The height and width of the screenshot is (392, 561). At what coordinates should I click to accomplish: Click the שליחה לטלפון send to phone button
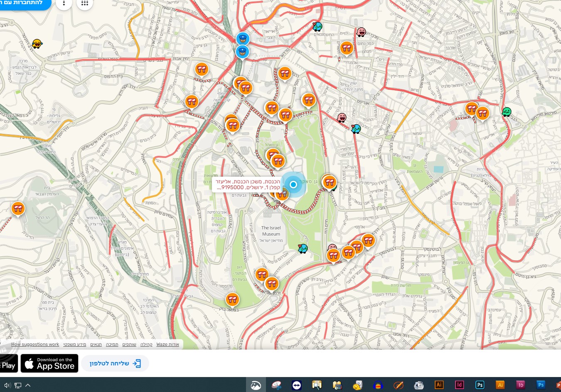click(115, 363)
